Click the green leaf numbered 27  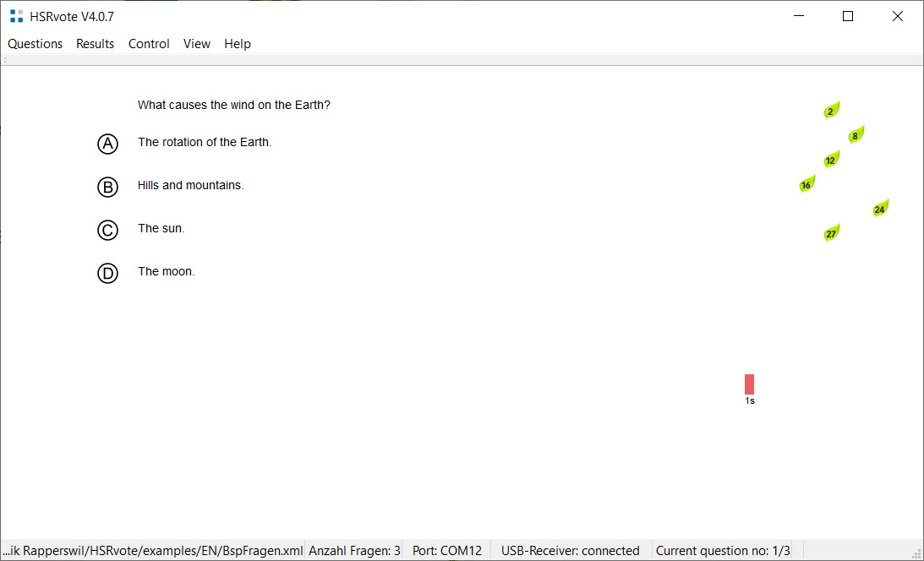(x=831, y=233)
